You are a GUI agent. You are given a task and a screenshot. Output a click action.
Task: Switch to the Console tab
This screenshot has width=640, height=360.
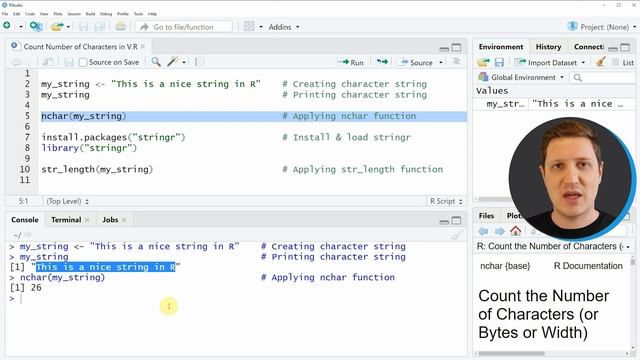click(25, 220)
